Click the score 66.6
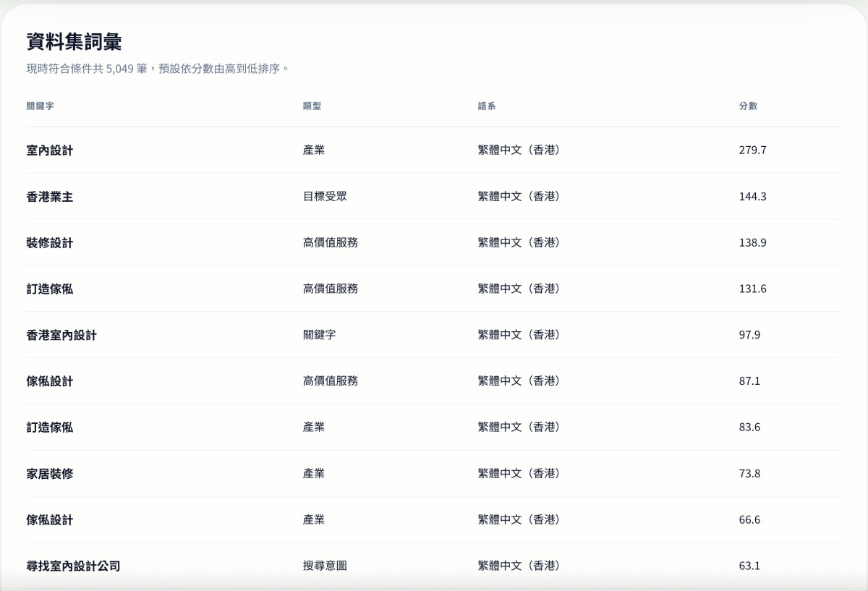Viewport: 868px width, 591px height. [749, 520]
